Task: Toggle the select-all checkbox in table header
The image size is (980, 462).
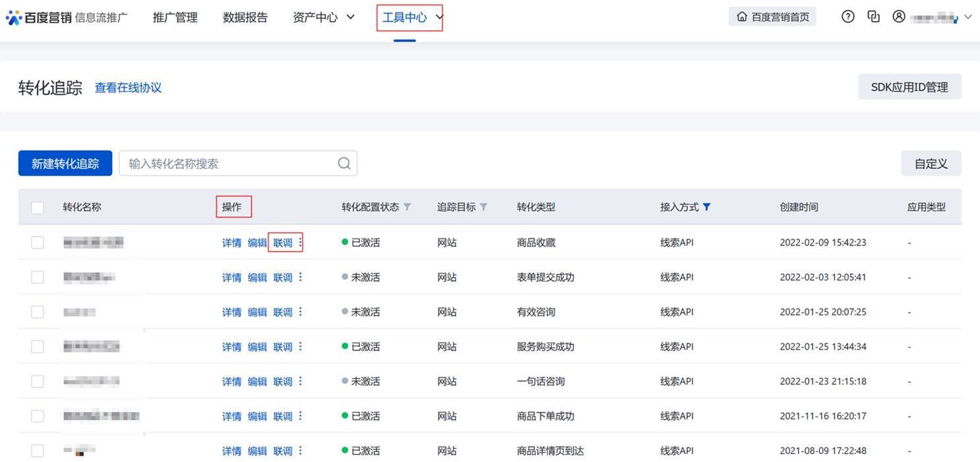Action: click(x=38, y=208)
